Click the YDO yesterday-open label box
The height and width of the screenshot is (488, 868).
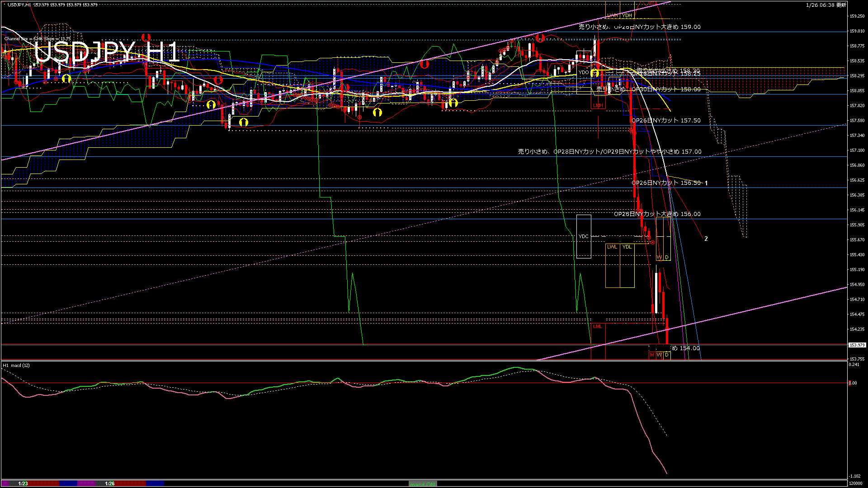pyautogui.click(x=584, y=72)
